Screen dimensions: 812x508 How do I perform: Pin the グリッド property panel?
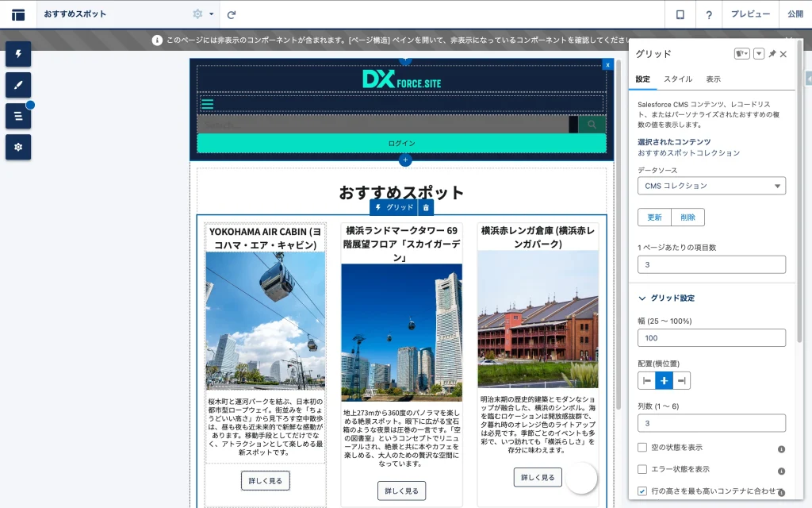coord(772,54)
